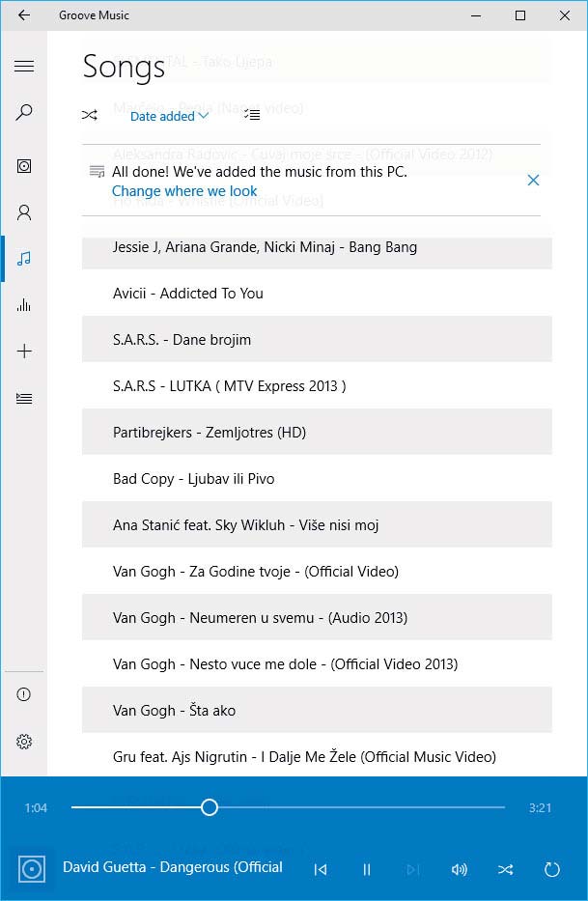Enable multi-select list icon

click(252, 115)
